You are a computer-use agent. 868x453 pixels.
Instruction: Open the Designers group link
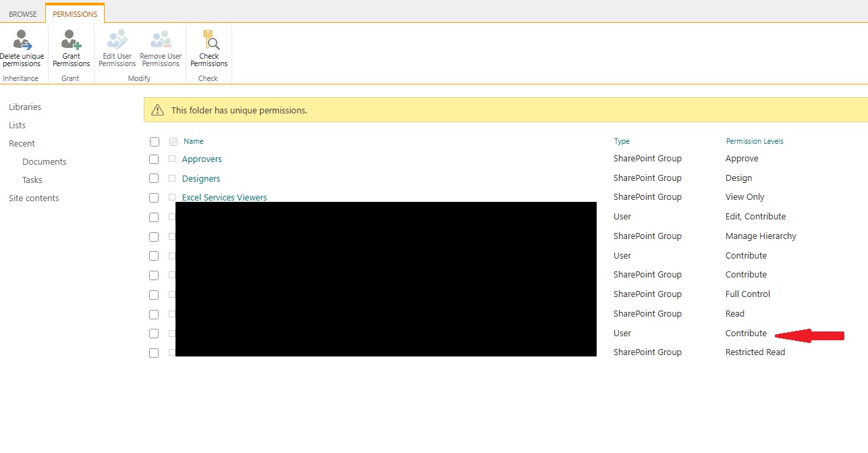(x=201, y=179)
